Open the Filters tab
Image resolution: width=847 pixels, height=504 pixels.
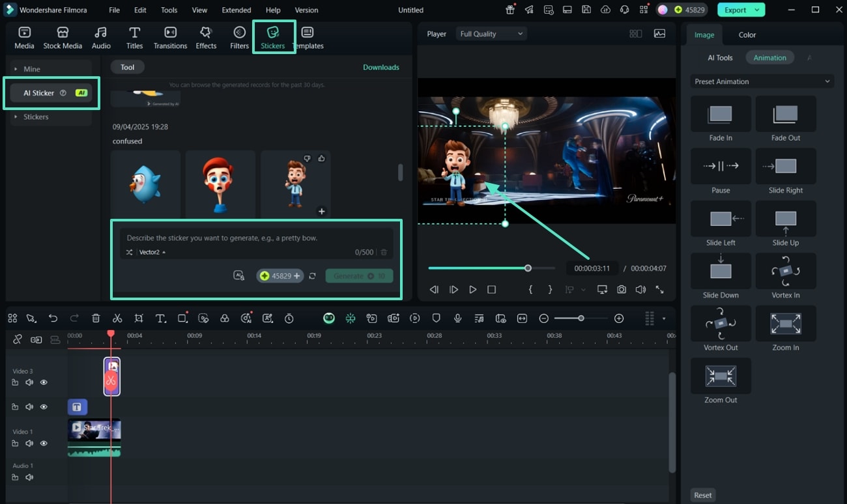coord(239,38)
